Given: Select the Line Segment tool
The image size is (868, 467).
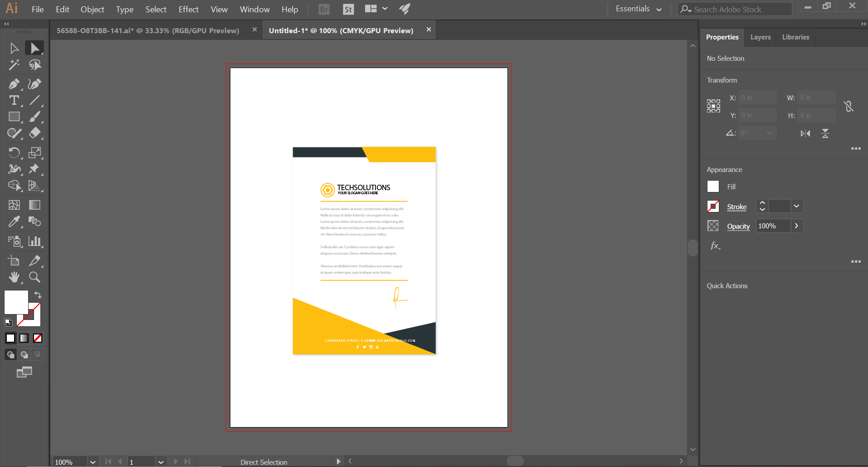Looking at the screenshot, I should pyautogui.click(x=34, y=100).
